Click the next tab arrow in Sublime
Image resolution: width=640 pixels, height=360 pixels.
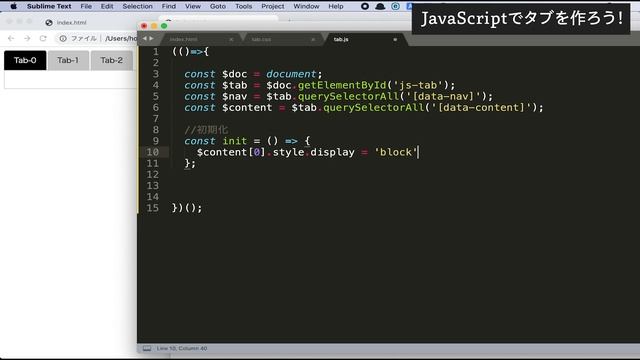point(151,38)
